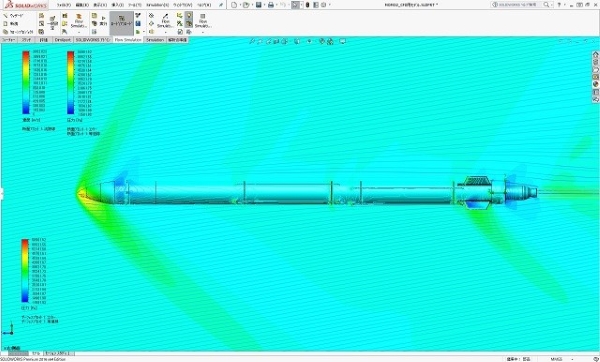Select the Simulation ribbon tab

pyautogui.click(x=155, y=40)
